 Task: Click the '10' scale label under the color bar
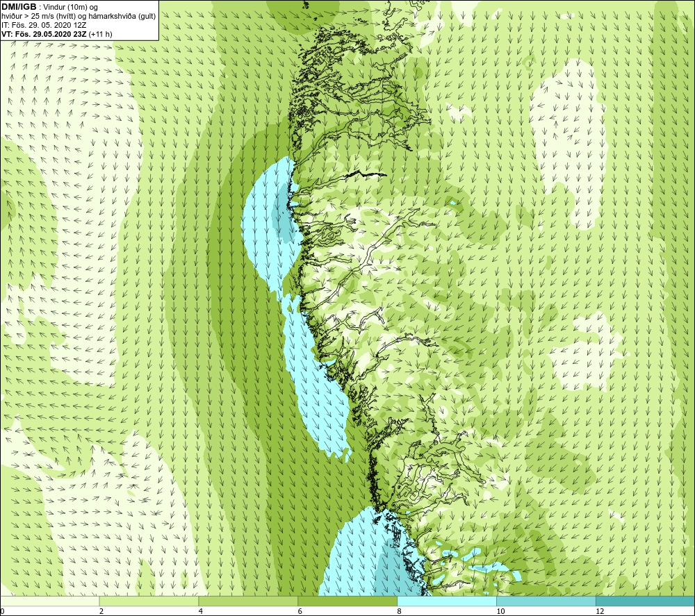point(500,611)
